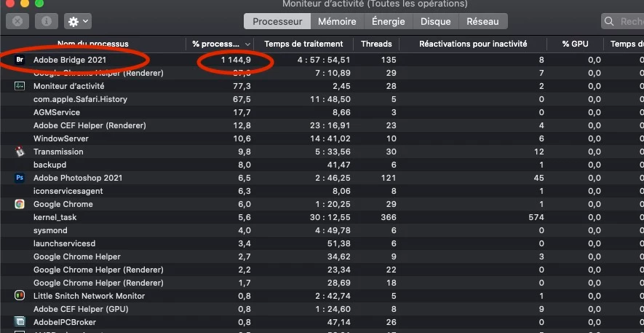The height and width of the screenshot is (333, 644).
Task: Click the Little Snitch Network Monitor icon
Action: (x=20, y=296)
